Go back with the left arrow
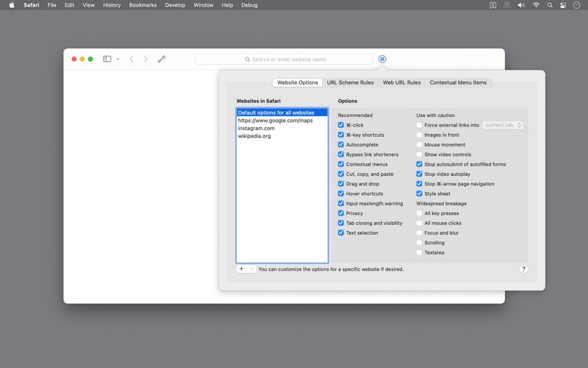The height and width of the screenshot is (368, 588). coord(132,59)
